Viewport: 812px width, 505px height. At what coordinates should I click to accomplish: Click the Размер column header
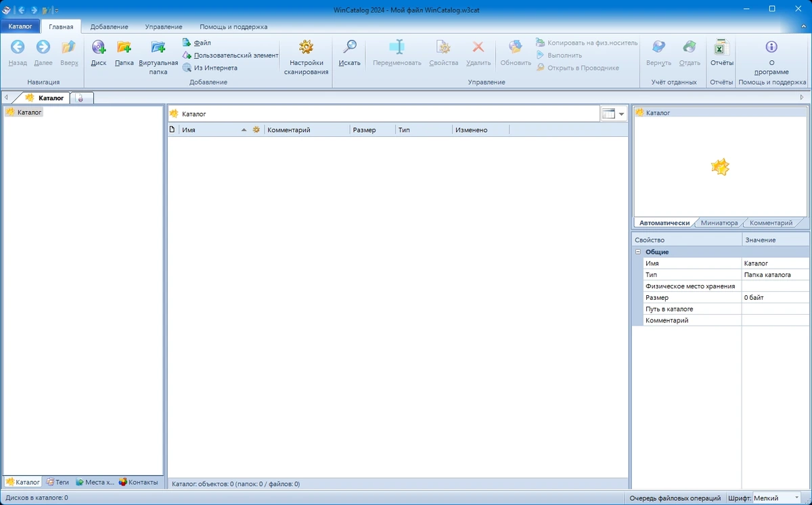[372, 129]
